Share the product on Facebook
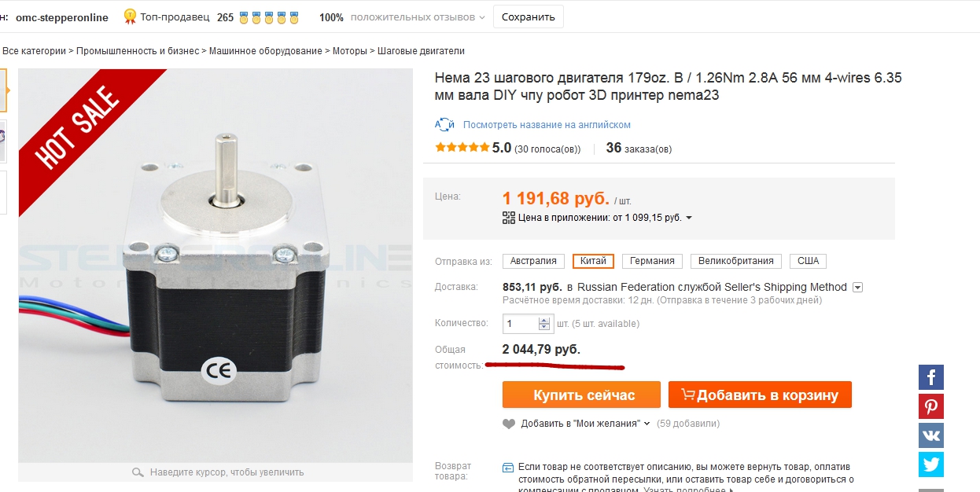This screenshot has width=980, height=492. [x=931, y=377]
